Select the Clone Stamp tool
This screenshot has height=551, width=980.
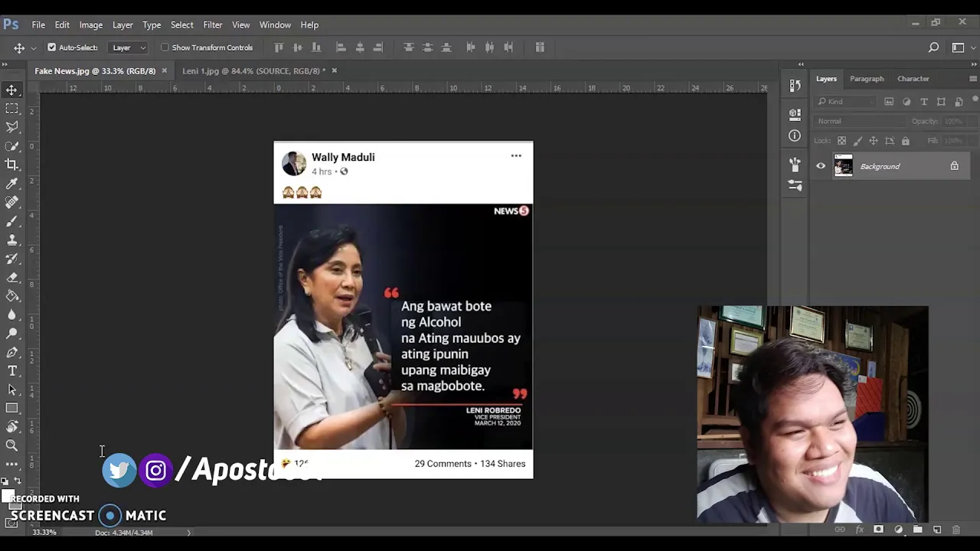pyautogui.click(x=12, y=240)
